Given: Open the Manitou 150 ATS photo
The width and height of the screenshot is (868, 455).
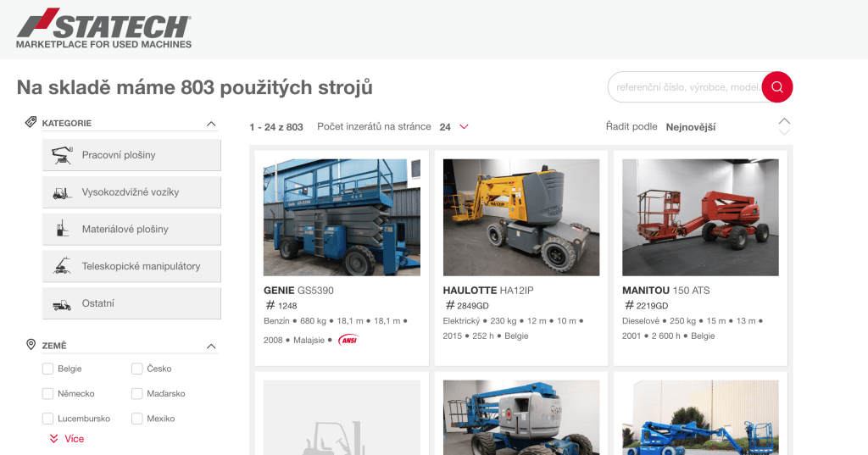Looking at the screenshot, I should point(700,217).
